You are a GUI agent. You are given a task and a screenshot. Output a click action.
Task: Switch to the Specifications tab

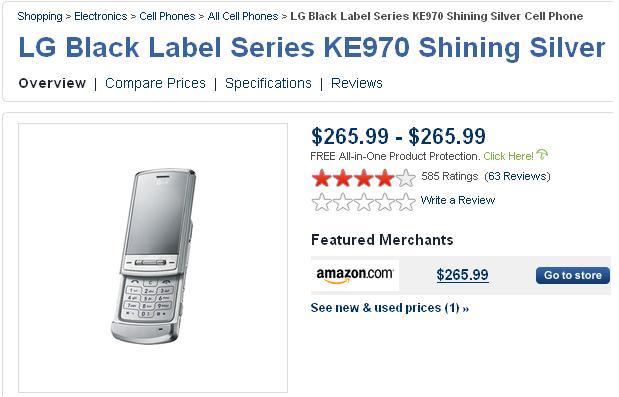tap(268, 83)
